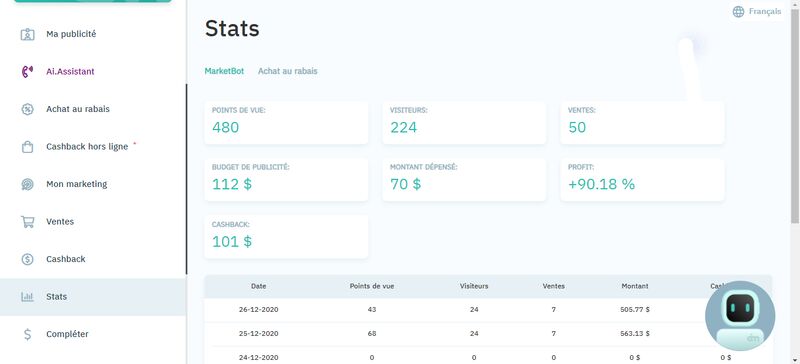Click the Cashback dollar coin icon

tap(27, 259)
